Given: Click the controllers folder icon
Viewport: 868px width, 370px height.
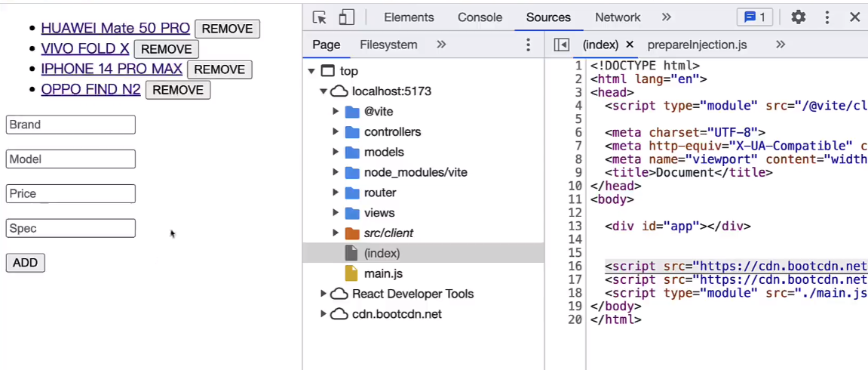Looking at the screenshot, I should coord(352,132).
